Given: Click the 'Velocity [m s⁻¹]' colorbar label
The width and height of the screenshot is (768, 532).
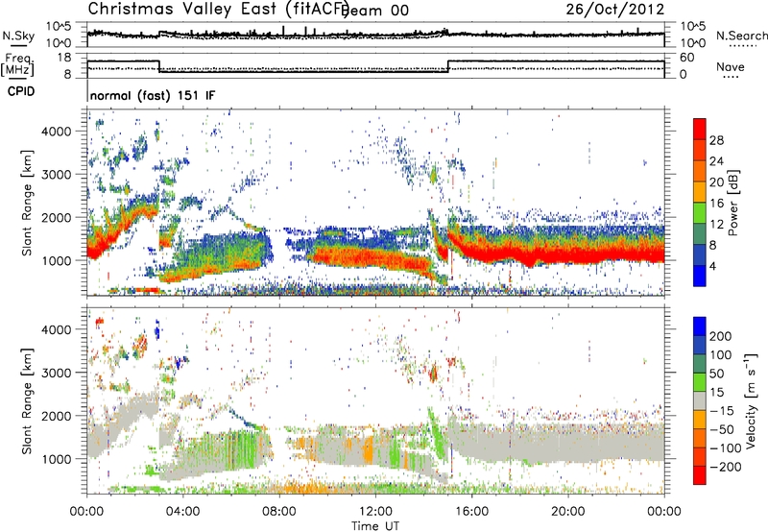Looking at the screenshot, I should tap(750, 400).
